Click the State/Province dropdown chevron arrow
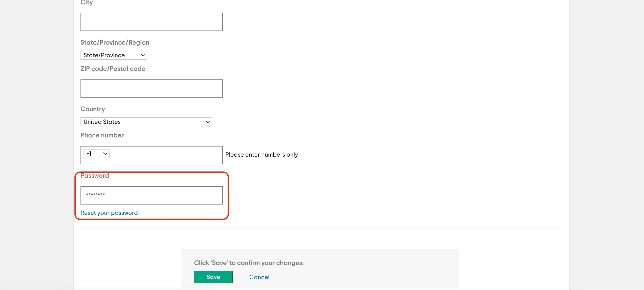The width and height of the screenshot is (644, 290). click(143, 55)
